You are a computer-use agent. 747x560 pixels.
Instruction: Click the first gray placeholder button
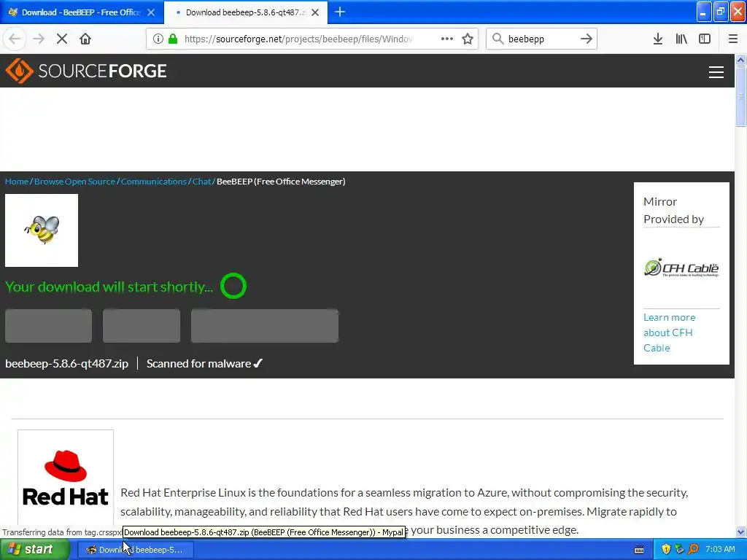tap(49, 326)
